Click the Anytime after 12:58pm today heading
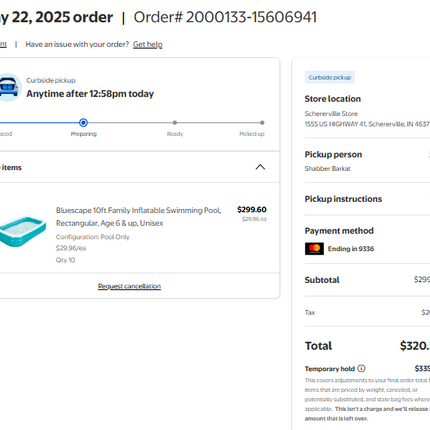 90,94
